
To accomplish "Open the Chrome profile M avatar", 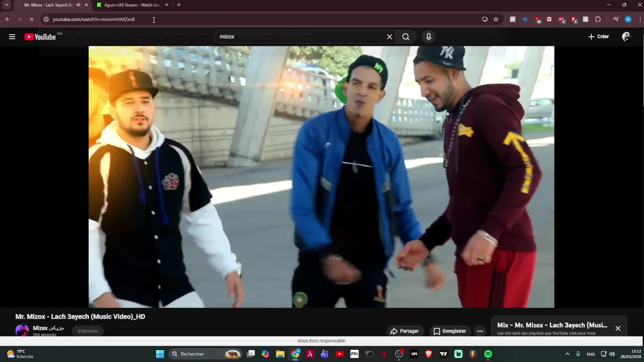I will [628, 19].
